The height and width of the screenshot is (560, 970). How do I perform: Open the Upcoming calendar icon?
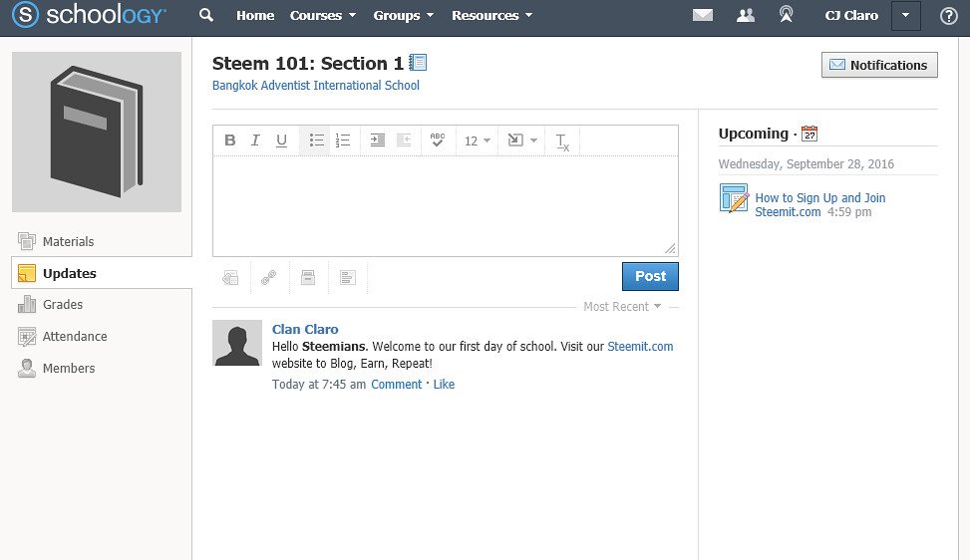tap(809, 134)
